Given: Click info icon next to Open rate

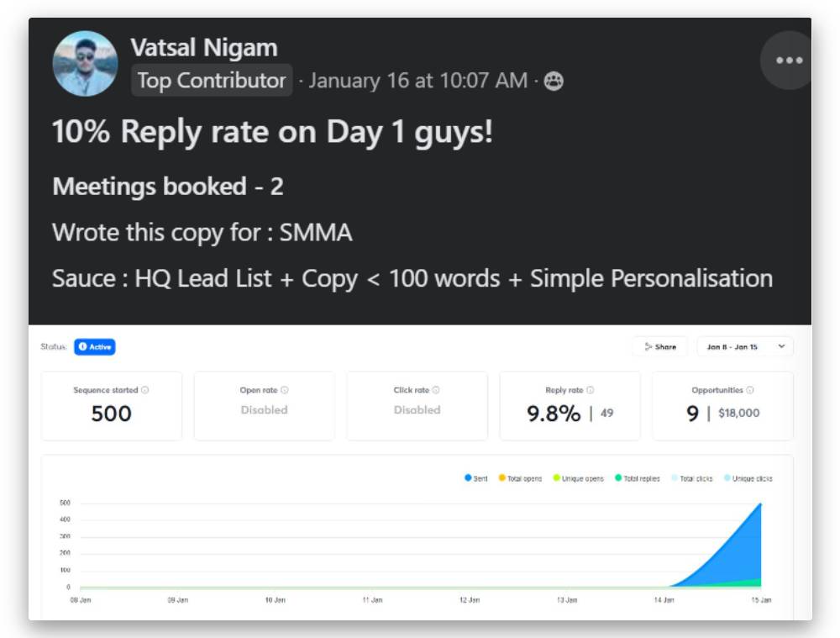Looking at the screenshot, I should [285, 390].
